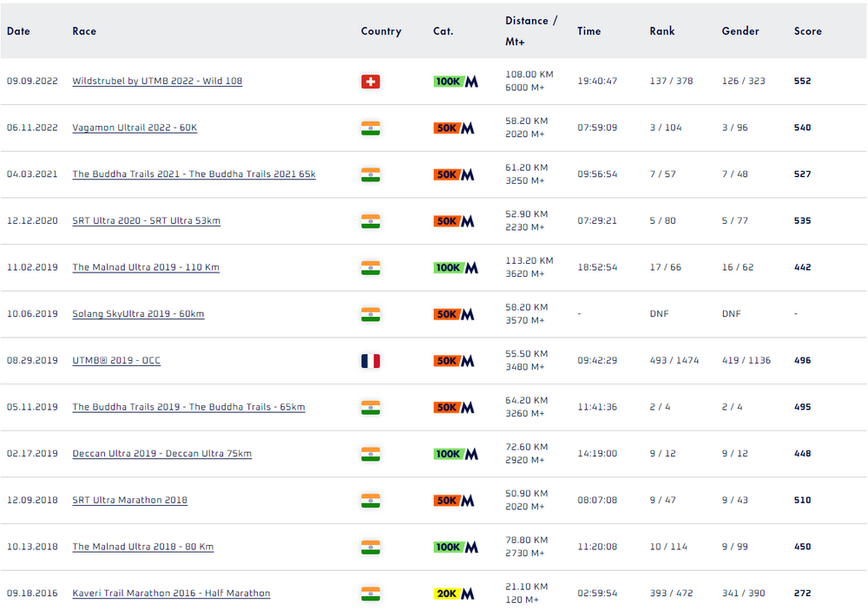Open the Wildstrubel by UTMB 2022 - Wild 108 link
Viewport: 868px width, 610px height.
(157, 81)
